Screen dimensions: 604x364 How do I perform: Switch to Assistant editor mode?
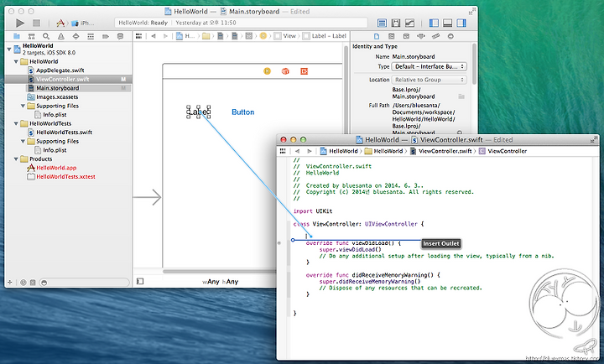396,23
